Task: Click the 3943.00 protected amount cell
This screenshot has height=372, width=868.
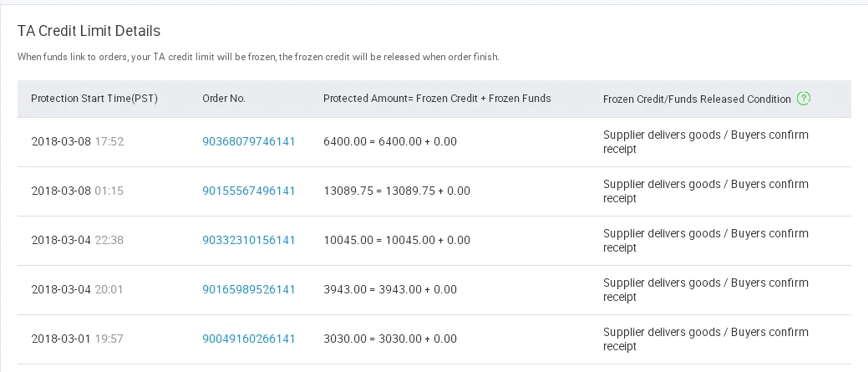Action: [x=390, y=289]
